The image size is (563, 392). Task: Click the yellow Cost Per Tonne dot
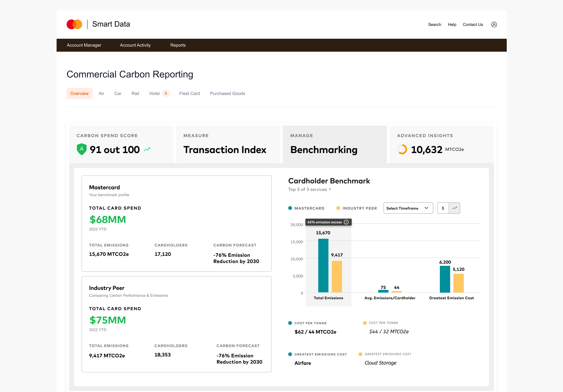point(365,323)
